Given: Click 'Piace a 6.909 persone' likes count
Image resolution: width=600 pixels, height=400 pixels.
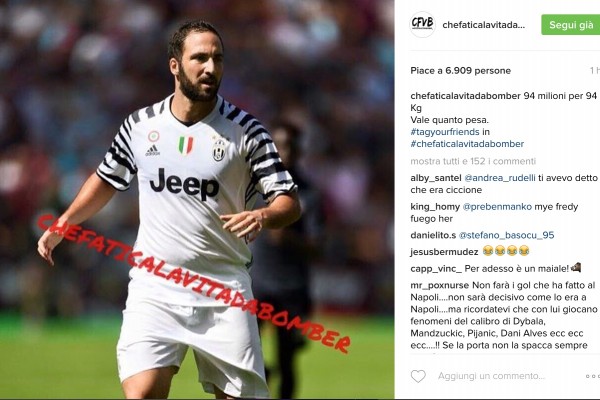Looking at the screenshot, I should (461, 71).
